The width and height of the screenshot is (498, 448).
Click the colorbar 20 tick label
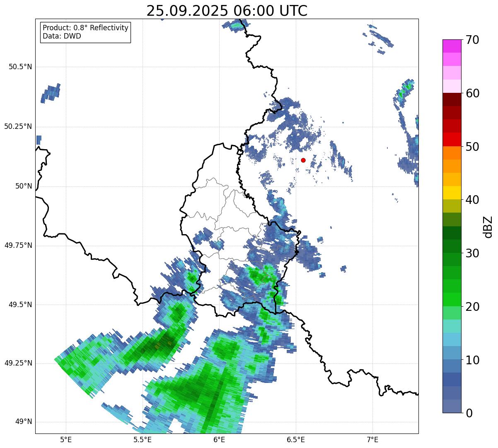pyautogui.click(x=472, y=307)
